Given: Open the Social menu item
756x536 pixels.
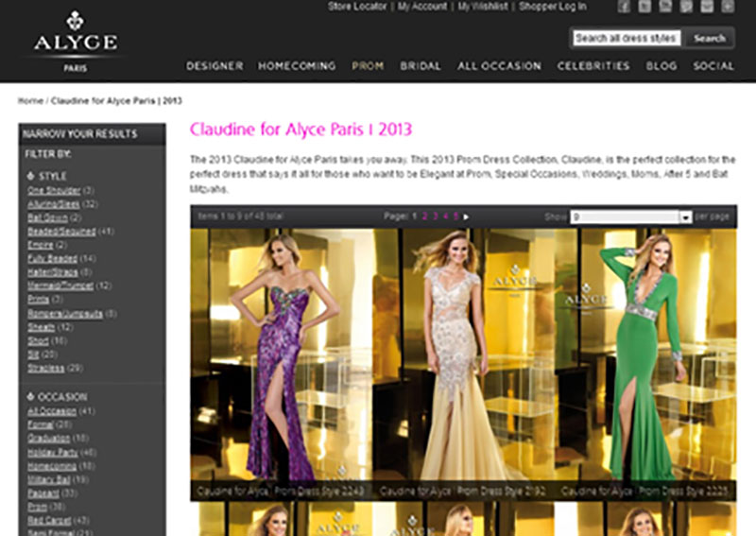Looking at the screenshot, I should coord(713,66).
